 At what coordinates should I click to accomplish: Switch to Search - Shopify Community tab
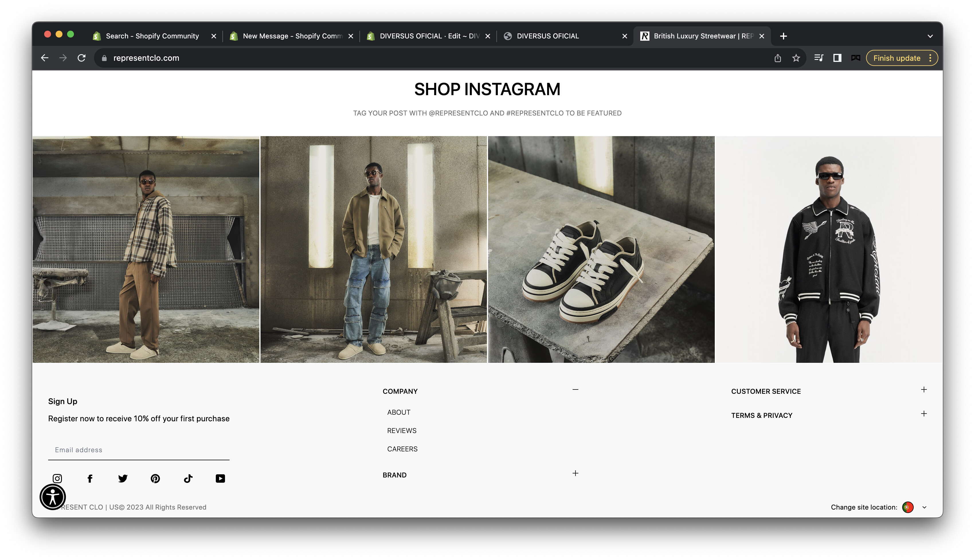point(154,36)
